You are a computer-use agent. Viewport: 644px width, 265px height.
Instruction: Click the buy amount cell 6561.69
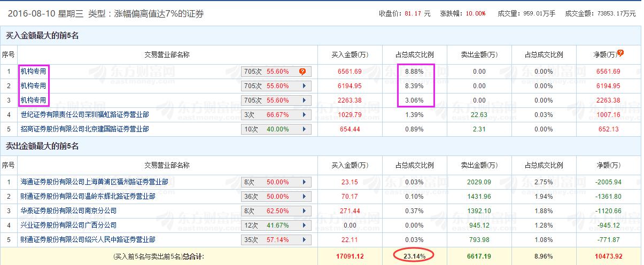click(350, 71)
